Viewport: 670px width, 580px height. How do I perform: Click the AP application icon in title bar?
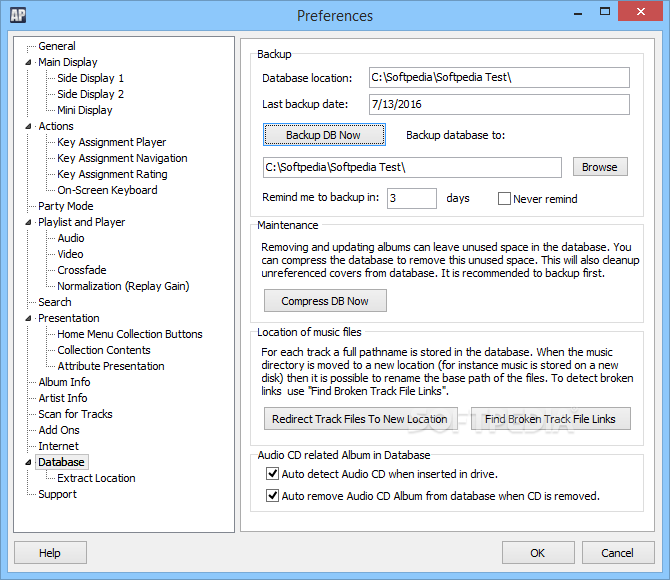coord(18,15)
